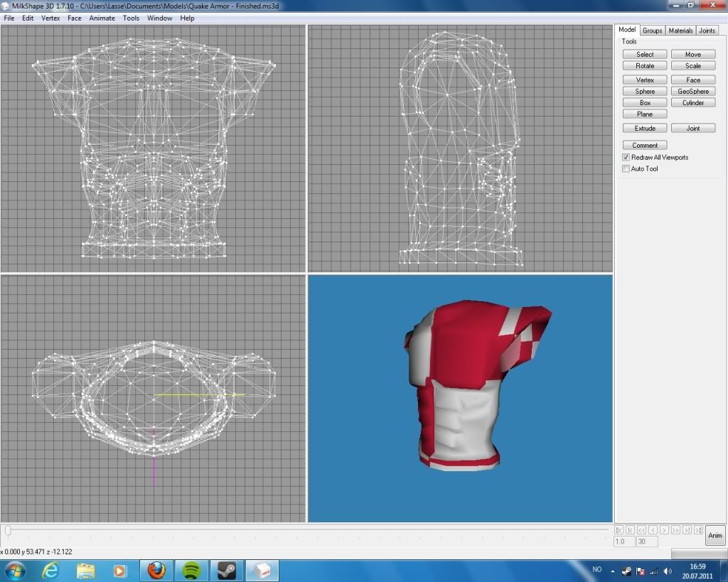Step back one frame with the < button
The width and height of the screenshot is (728, 582).
click(x=653, y=529)
